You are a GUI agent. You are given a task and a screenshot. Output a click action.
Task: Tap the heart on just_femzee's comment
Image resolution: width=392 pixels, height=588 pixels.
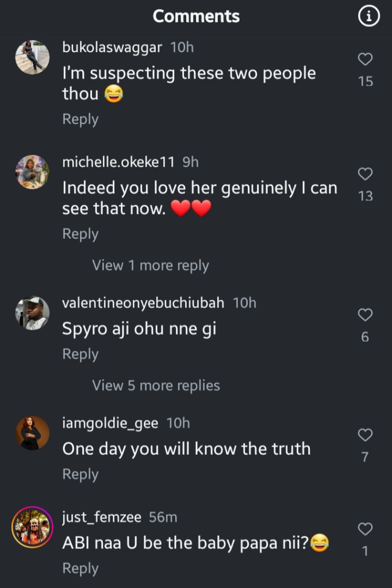(x=366, y=529)
